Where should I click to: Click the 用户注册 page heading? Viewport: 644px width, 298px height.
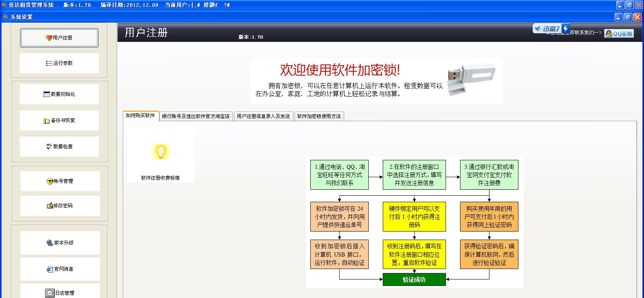tap(146, 33)
